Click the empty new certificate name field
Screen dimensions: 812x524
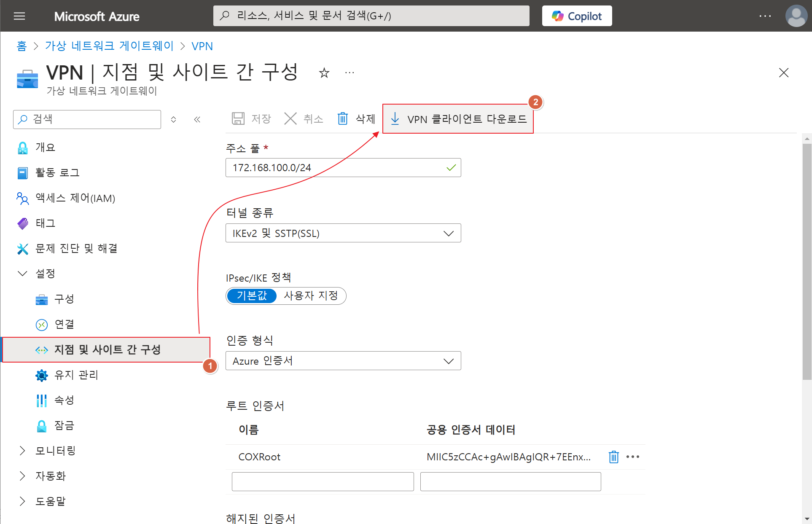[x=323, y=481]
